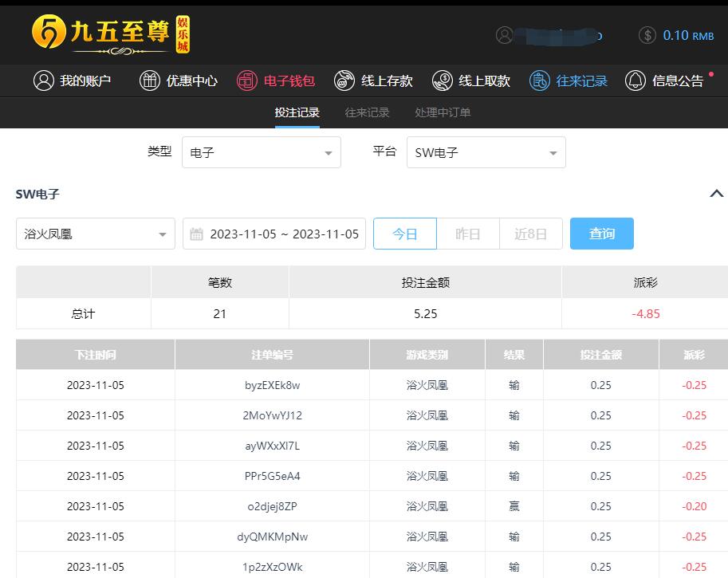This screenshot has height=578, width=728.
Task: Collapse the SW电子 section chevron
Action: point(716,194)
